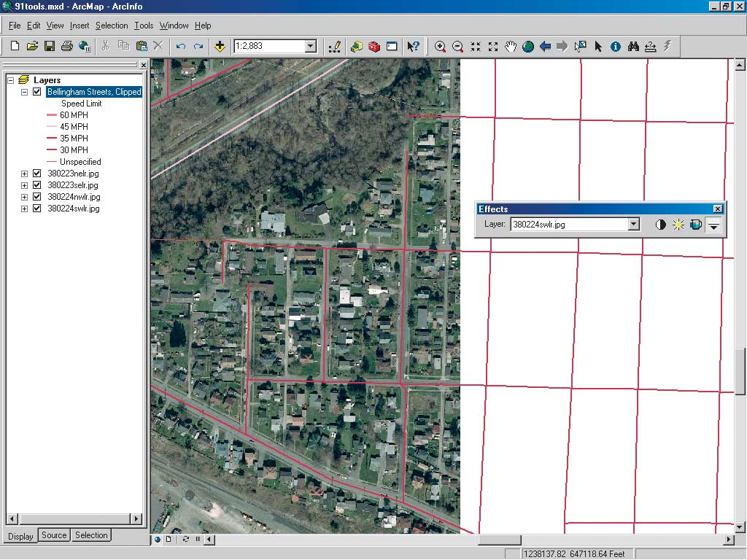The height and width of the screenshot is (560, 747).
Task: Toggle the 380224swlr.jpg layer checkbox
Action: click(36, 209)
